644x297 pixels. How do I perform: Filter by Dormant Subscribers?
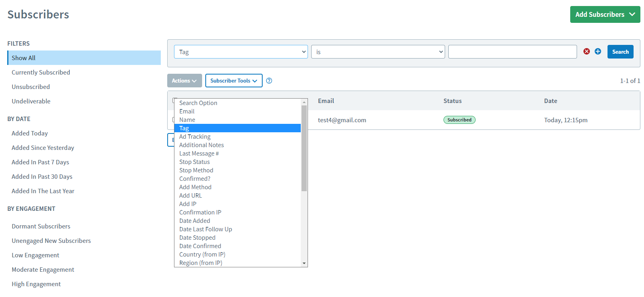pyautogui.click(x=41, y=226)
